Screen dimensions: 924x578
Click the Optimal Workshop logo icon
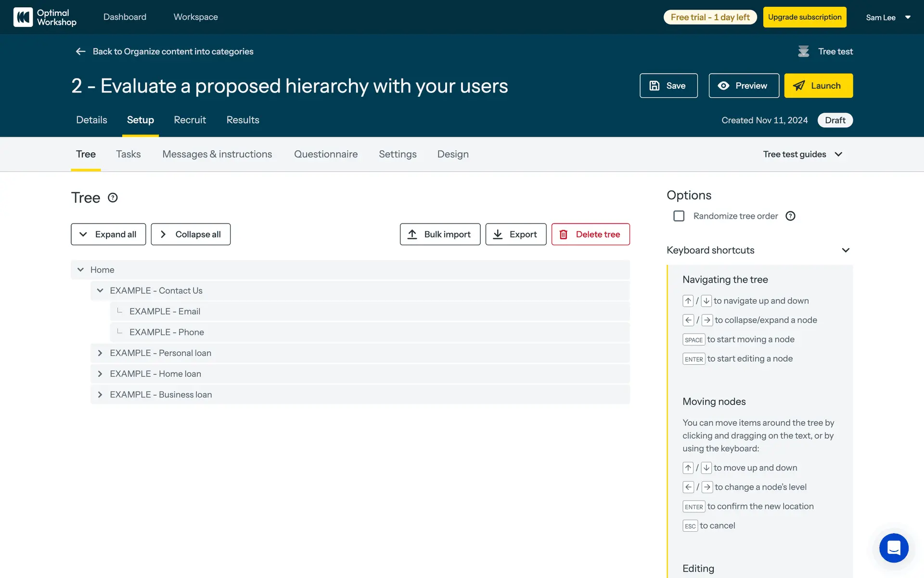click(23, 17)
